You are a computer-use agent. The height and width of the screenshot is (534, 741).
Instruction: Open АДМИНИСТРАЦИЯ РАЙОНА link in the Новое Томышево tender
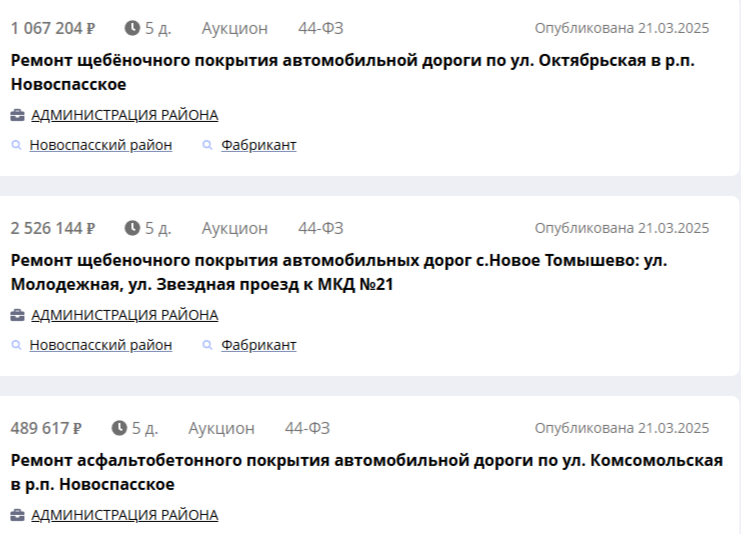click(x=124, y=315)
